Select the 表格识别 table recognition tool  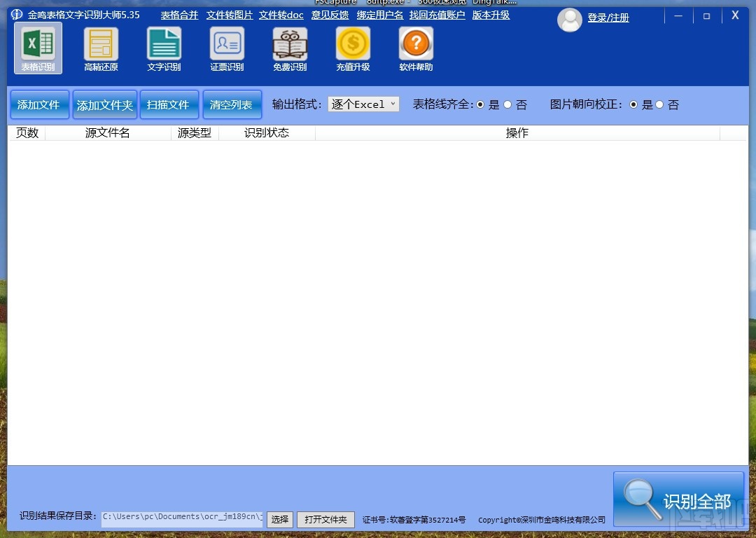pos(38,47)
